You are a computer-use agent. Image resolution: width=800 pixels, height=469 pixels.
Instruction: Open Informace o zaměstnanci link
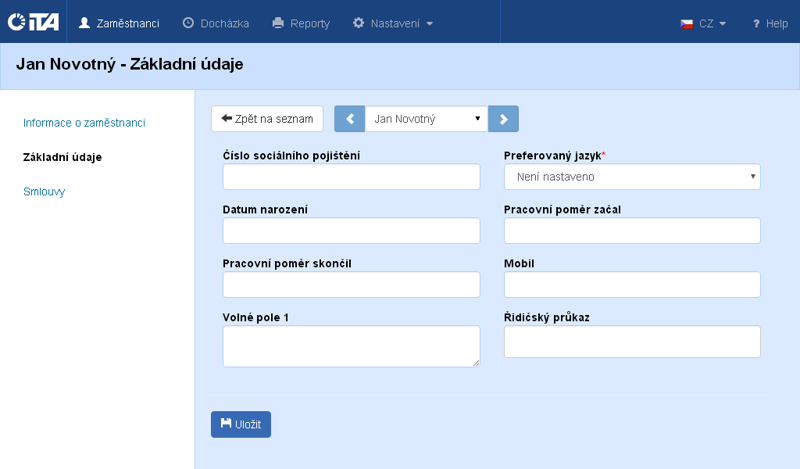[84, 123]
